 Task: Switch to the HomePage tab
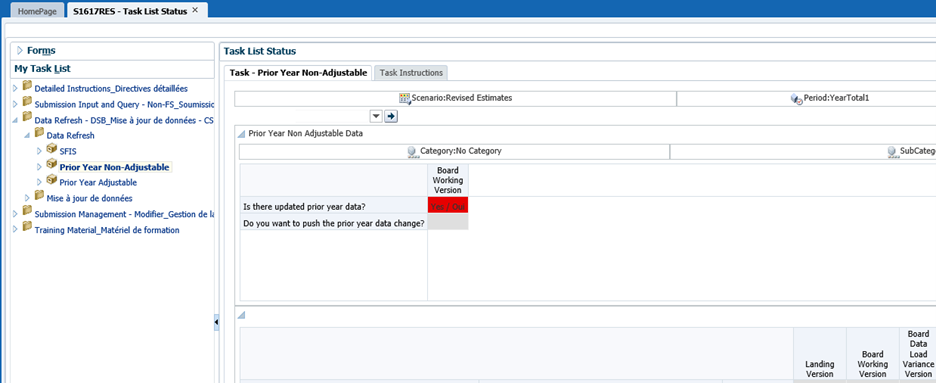(37, 11)
